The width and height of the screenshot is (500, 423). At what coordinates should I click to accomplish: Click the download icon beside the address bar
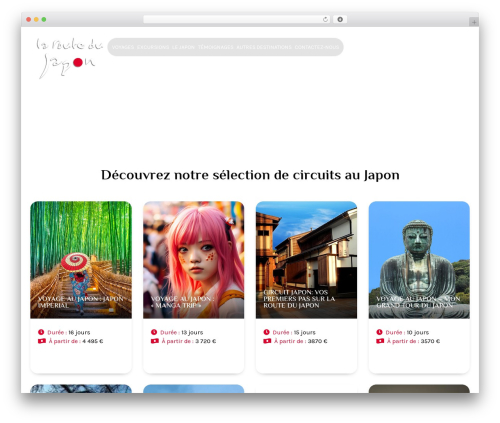tap(340, 20)
